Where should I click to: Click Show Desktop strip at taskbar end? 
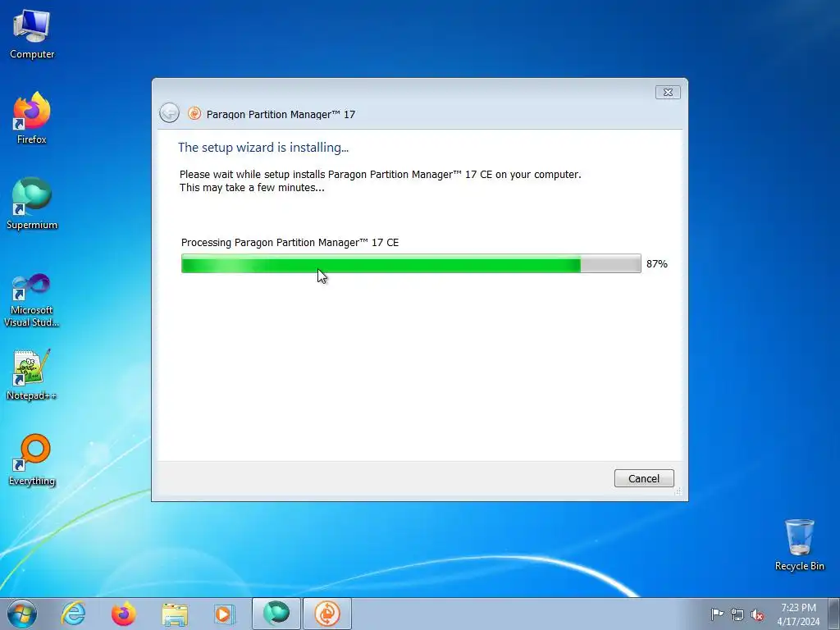coord(834,614)
